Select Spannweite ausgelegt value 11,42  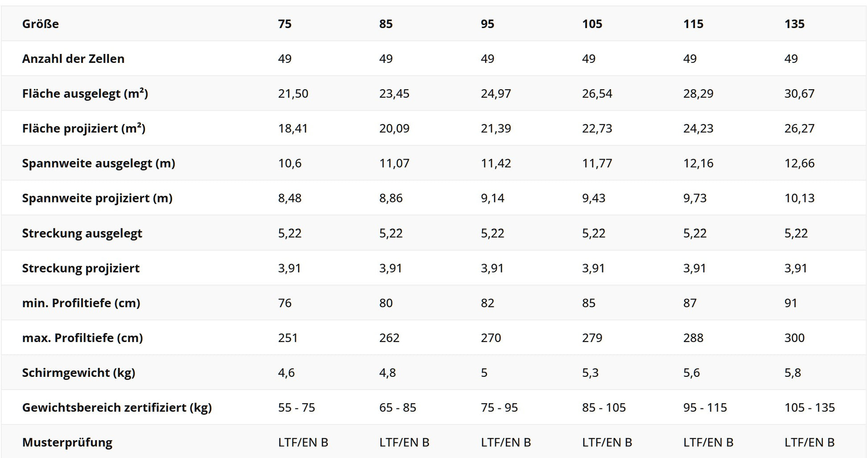coord(496,163)
